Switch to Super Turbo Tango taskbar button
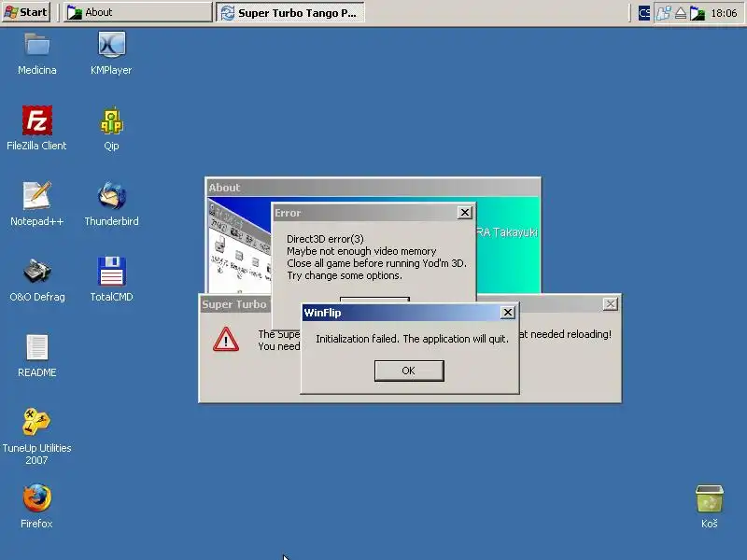 290,12
